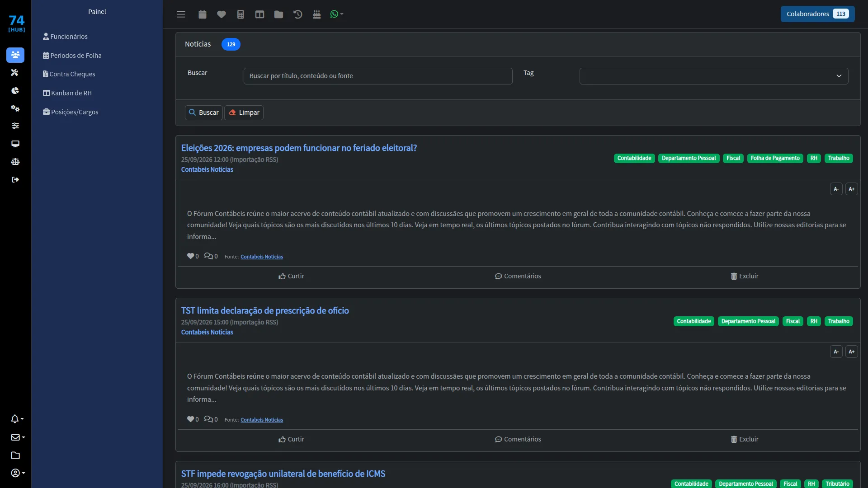Open Contra Cheques menu item

(69, 74)
